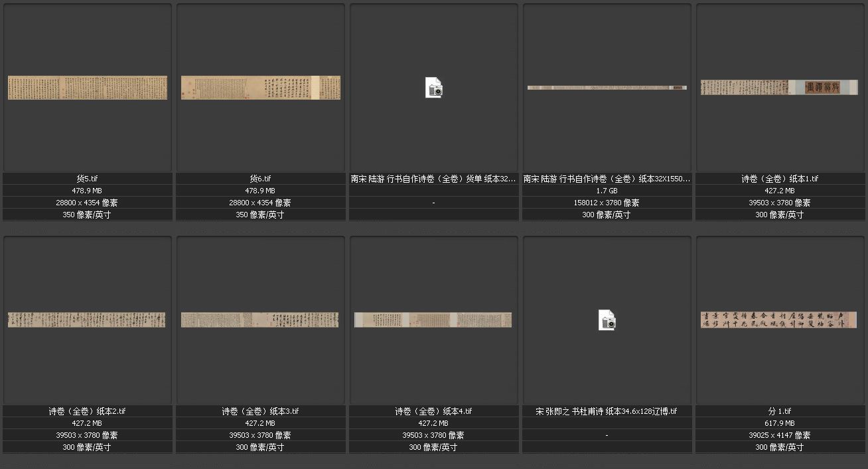Click the 39025 x 4147 像素 dimensions label
Screen dimensions: 868x469
[x=780, y=435]
